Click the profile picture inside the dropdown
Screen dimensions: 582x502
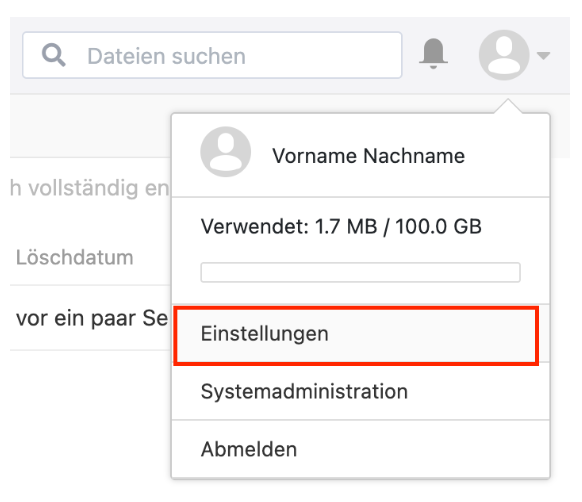click(225, 151)
